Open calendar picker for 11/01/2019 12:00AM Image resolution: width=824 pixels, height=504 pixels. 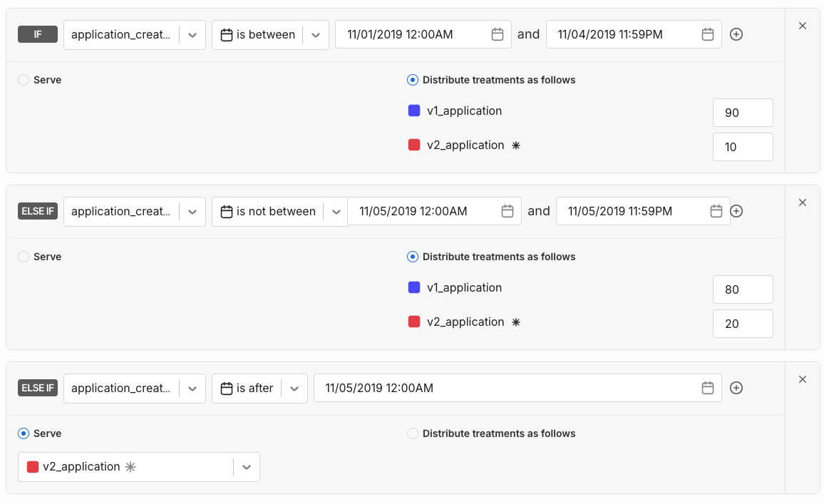[x=498, y=34]
